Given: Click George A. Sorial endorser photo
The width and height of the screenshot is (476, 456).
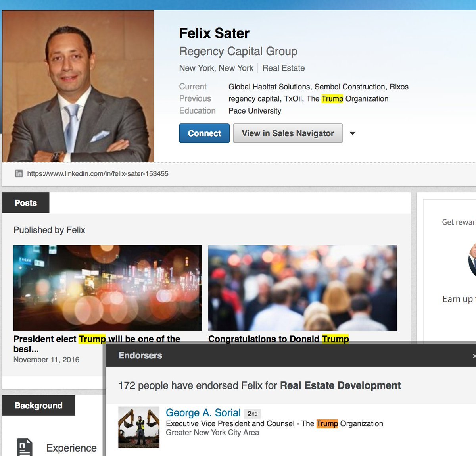Looking at the screenshot, I should coord(139,427).
